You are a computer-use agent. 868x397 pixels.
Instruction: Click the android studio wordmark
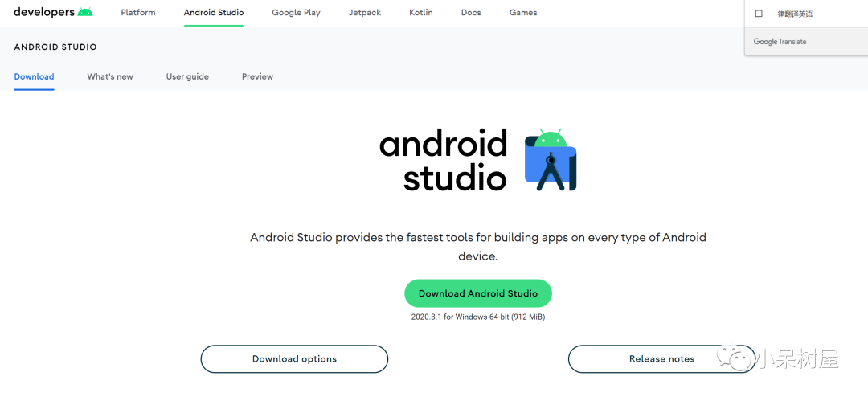click(444, 159)
